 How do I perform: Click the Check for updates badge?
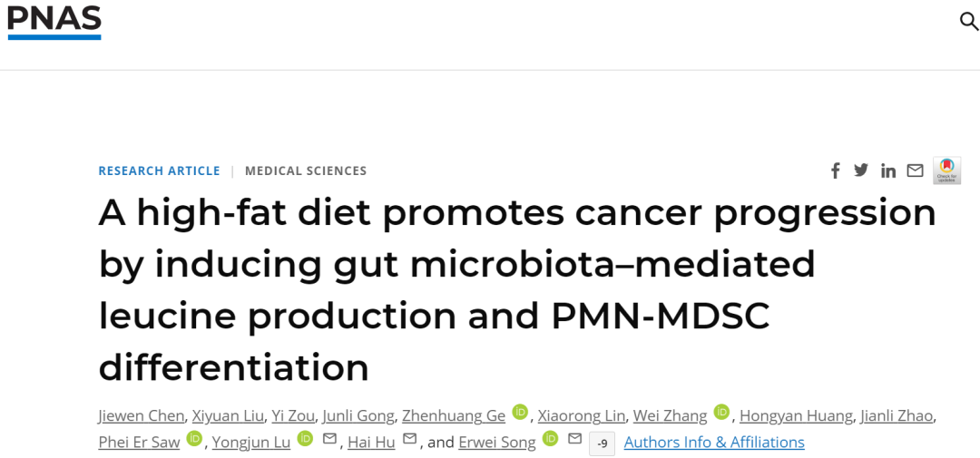[x=946, y=170]
